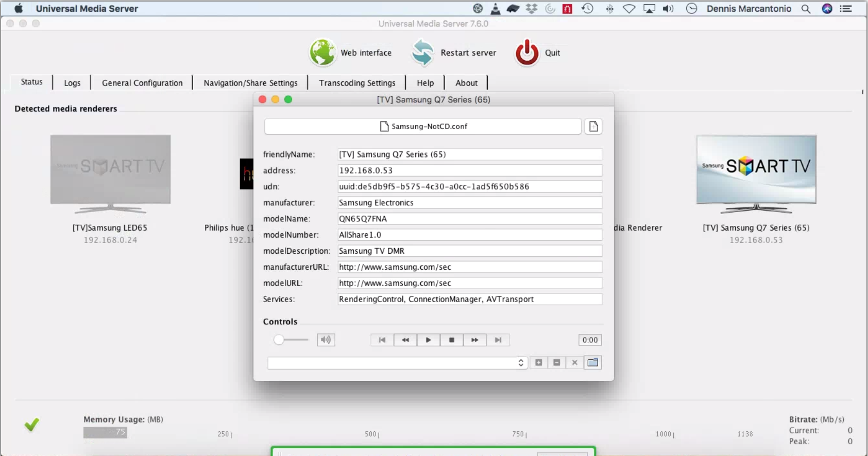Open the Help tab
868x456 pixels.
coord(426,83)
